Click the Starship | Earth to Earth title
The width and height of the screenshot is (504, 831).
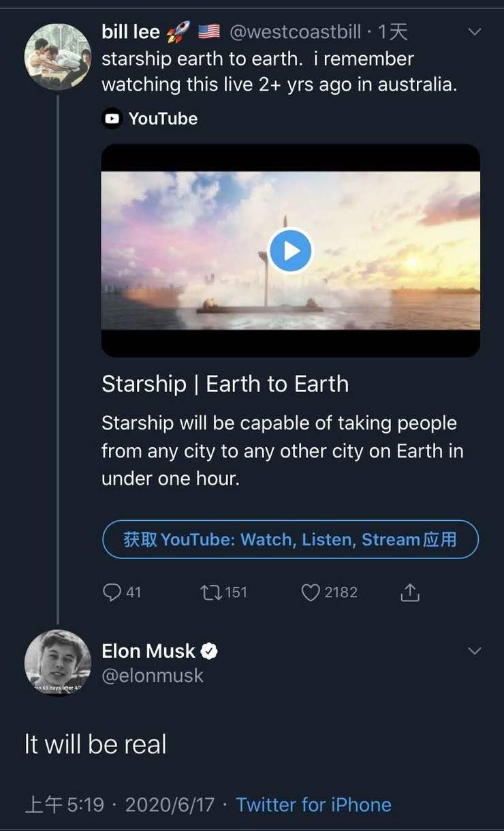[225, 384]
